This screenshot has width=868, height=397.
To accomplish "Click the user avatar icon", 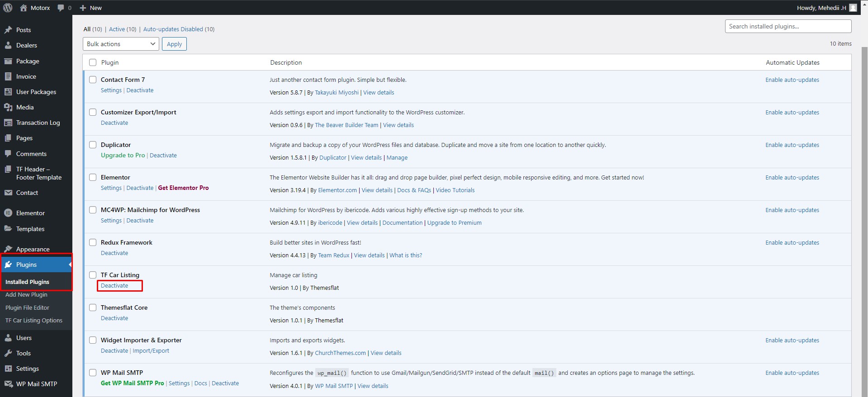I will pyautogui.click(x=853, y=8).
